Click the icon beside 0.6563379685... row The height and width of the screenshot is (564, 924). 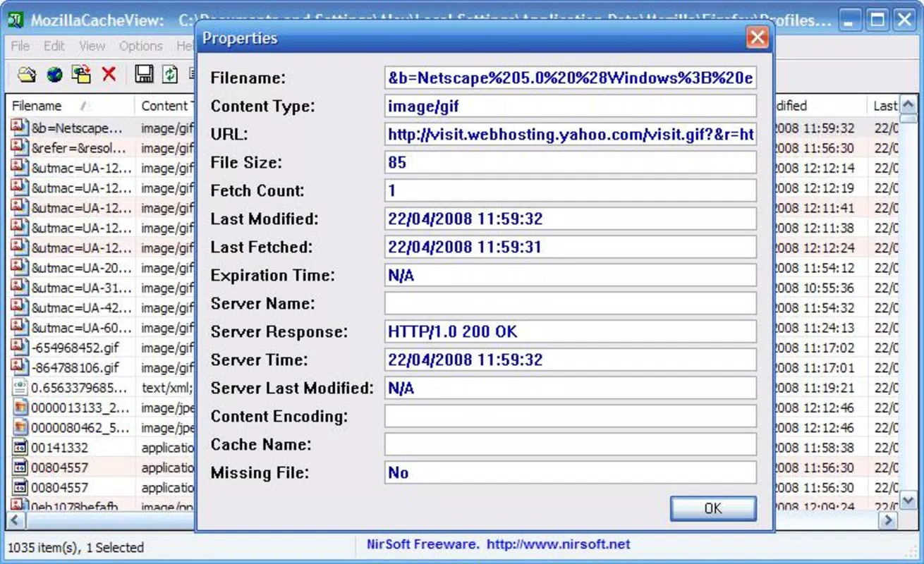pyautogui.click(x=19, y=387)
